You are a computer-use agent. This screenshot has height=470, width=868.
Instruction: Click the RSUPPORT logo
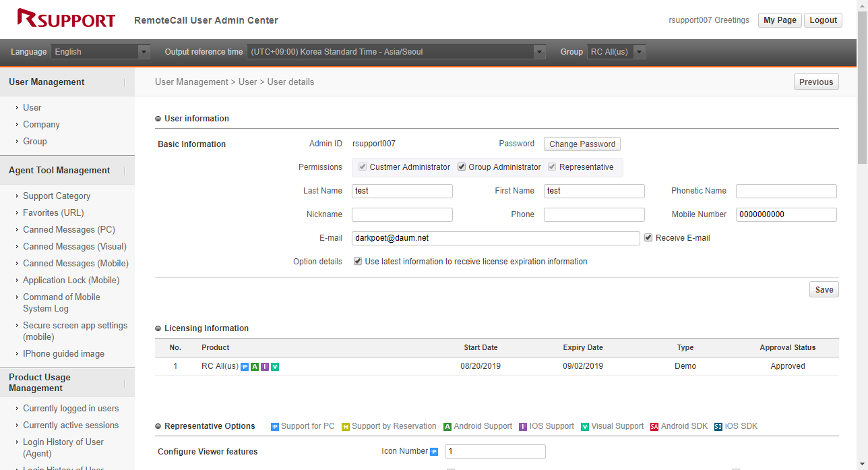(x=66, y=18)
